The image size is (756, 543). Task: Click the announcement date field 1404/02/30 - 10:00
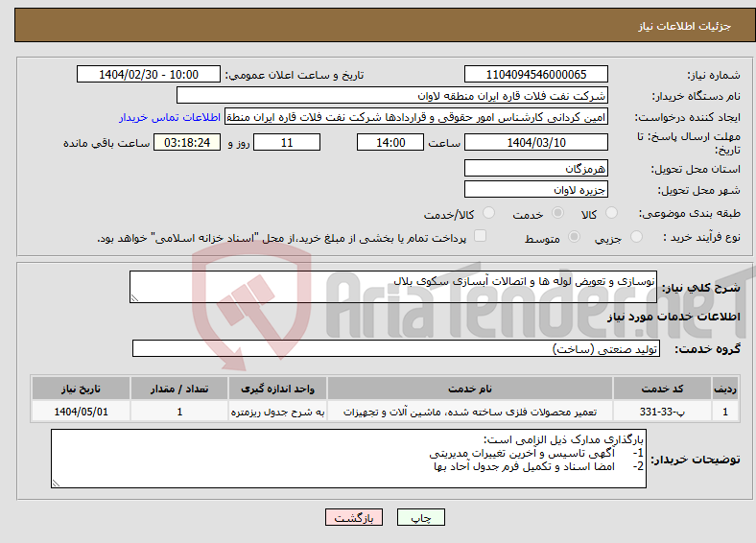[149, 74]
